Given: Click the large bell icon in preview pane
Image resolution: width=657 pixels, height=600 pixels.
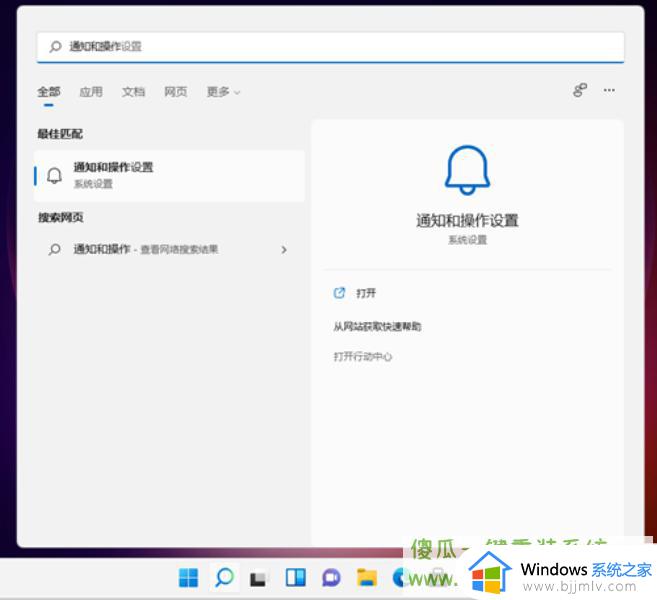Looking at the screenshot, I should click(467, 170).
